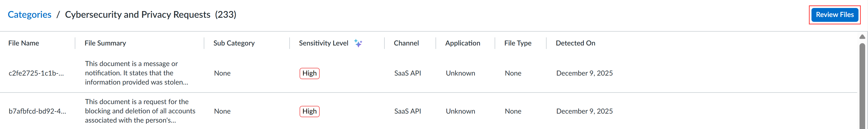The image size is (868, 129).
Task: Sort by the File Name column header
Action: click(x=24, y=43)
